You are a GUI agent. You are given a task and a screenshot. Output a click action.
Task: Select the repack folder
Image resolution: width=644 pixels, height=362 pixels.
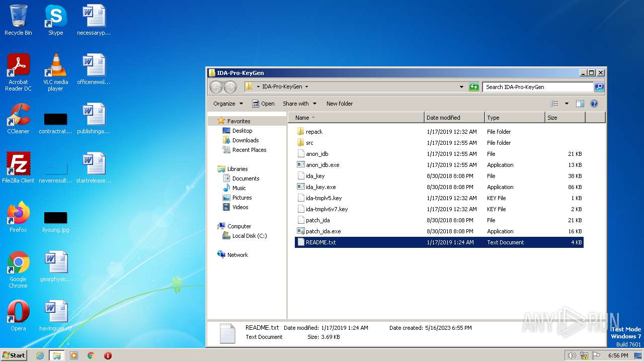coord(439,132)
